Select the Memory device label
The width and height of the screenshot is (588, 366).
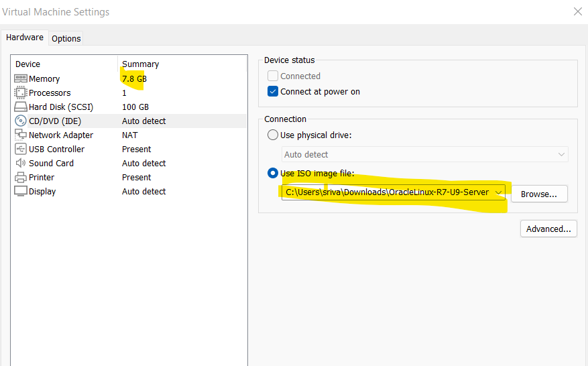(x=44, y=78)
